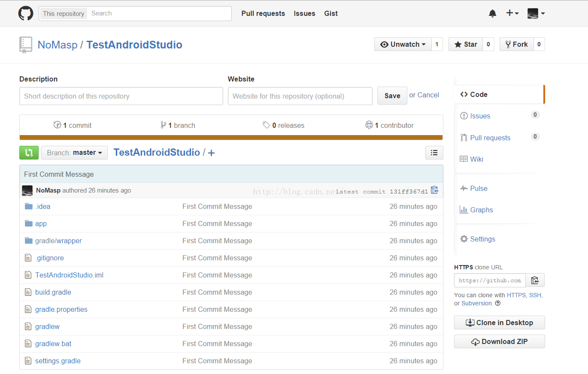Copy the HTTPS clone URL to clipboard

click(x=535, y=280)
